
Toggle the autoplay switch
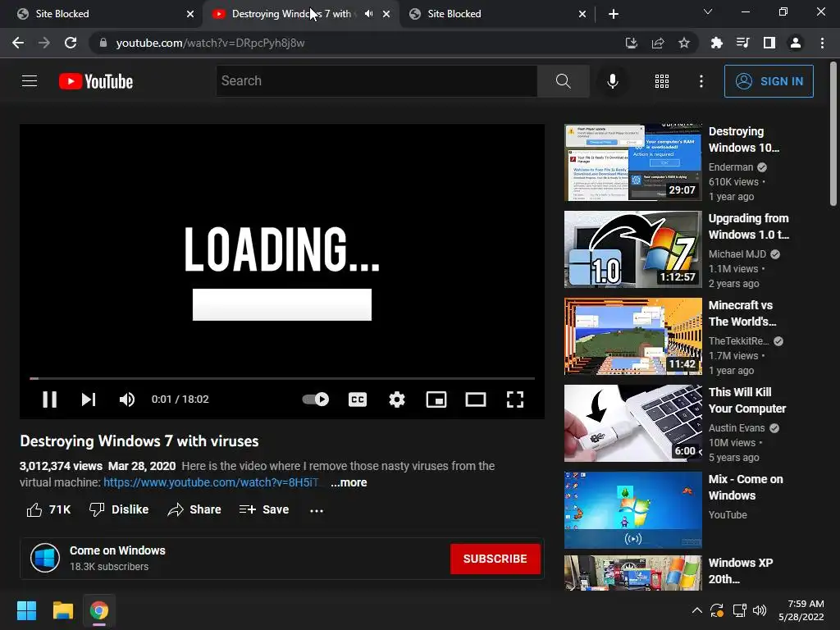[316, 399]
